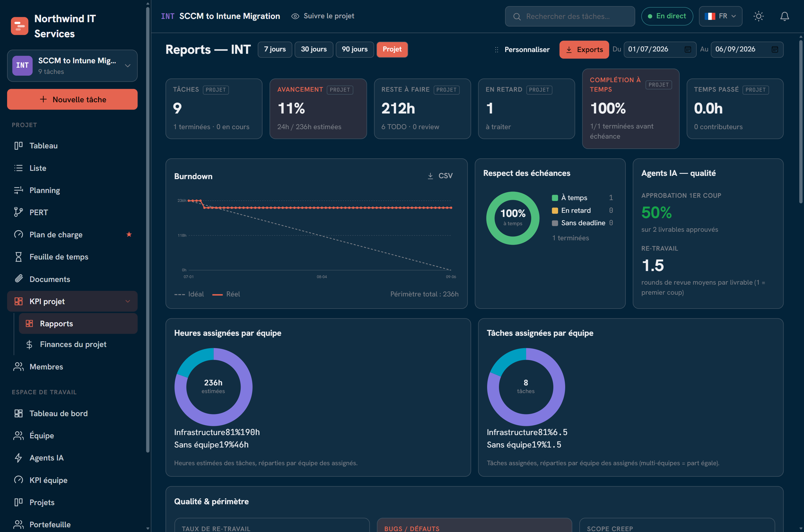Open Feuille de temps

(x=72, y=257)
